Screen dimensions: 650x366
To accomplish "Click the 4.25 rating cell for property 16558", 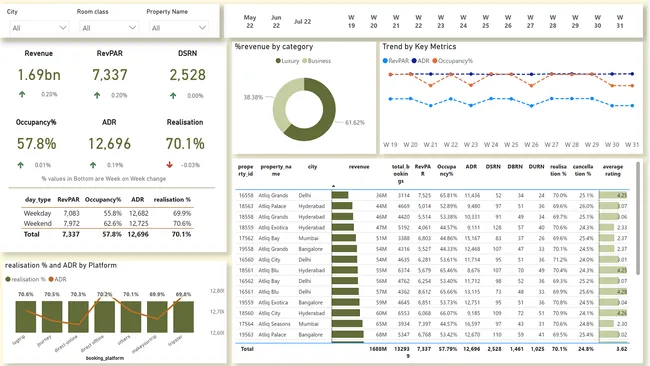I will pos(613,195).
